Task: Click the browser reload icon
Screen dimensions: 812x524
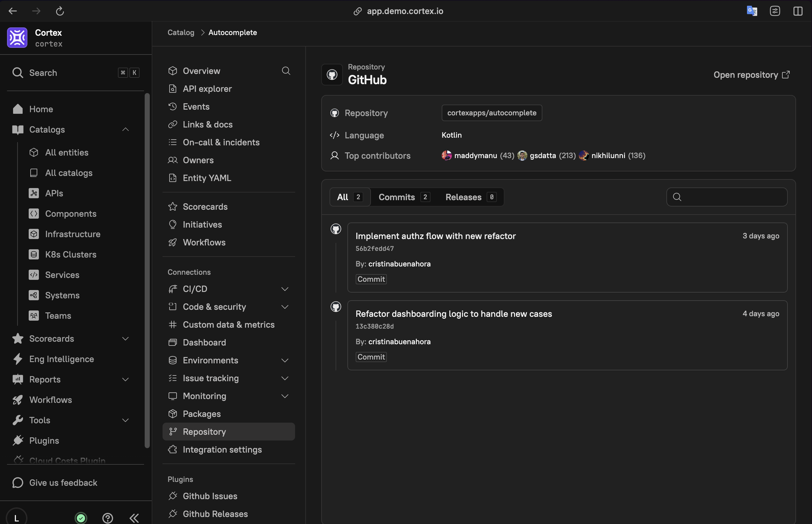Action: coord(60,11)
